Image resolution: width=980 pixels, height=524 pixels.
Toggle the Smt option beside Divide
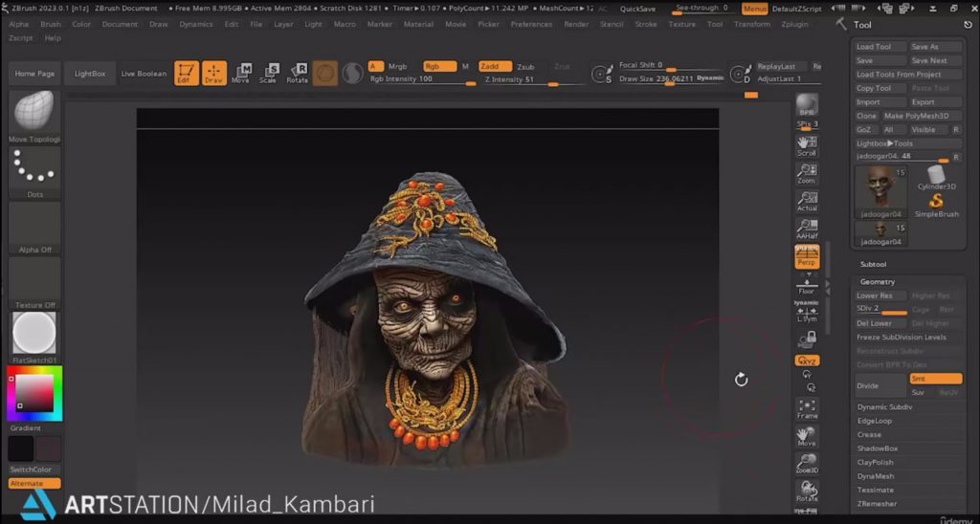(936, 379)
